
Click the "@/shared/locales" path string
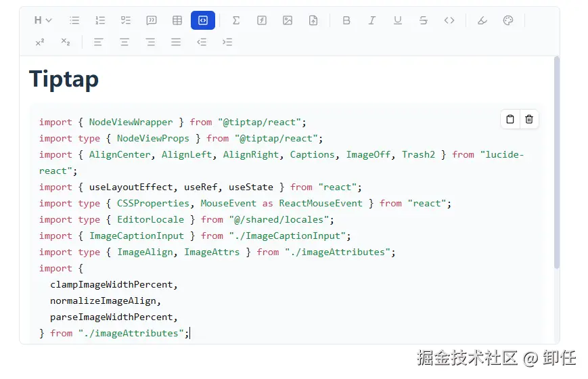(279, 219)
